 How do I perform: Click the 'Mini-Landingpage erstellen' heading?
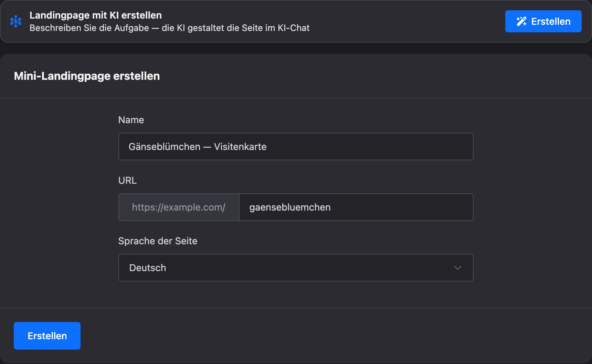point(87,76)
